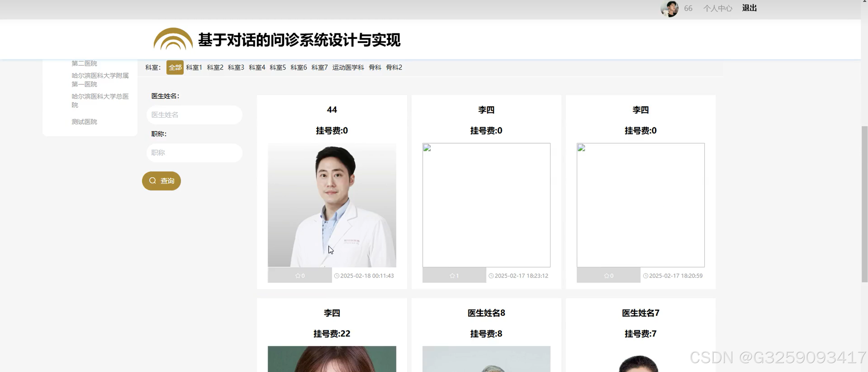
Task: Click the star favorite count on doctor 44's card
Action: click(300, 276)
